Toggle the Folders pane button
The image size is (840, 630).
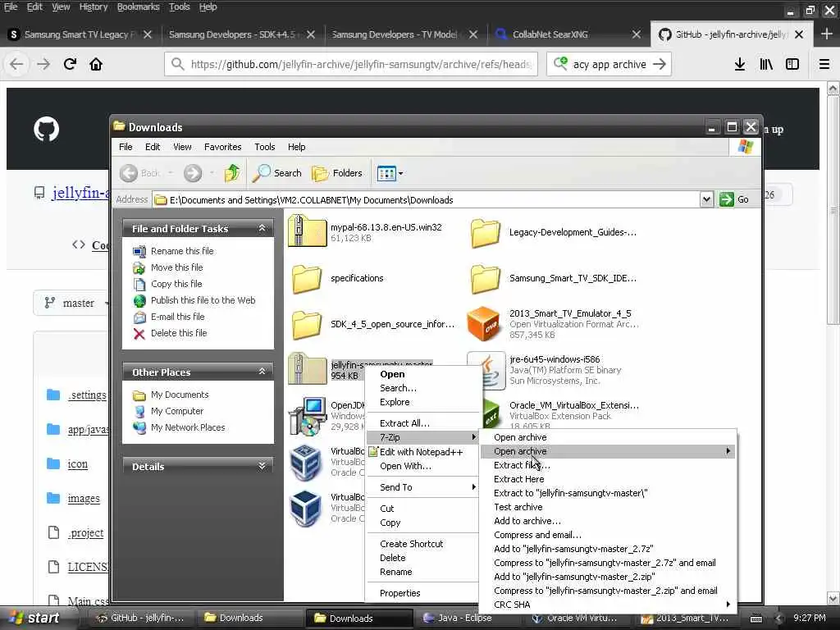[x=337, y=173]
